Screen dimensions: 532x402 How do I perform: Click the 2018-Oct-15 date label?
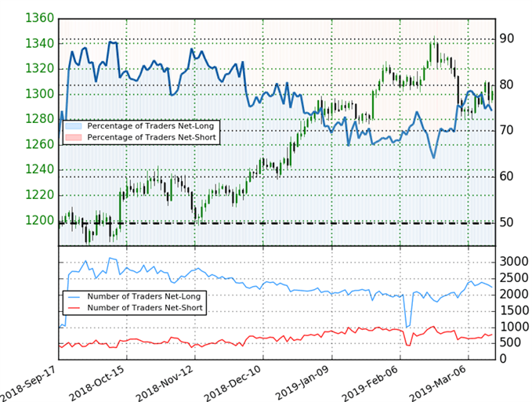pyautogui.click(x=96, y=384)
